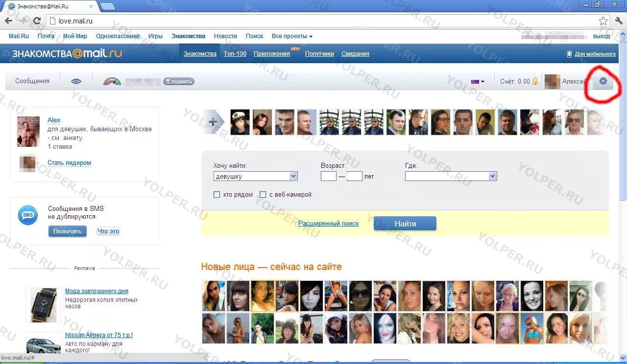Open the Сообщения toolbar tab
627x364 pixels.
point(32,81)
